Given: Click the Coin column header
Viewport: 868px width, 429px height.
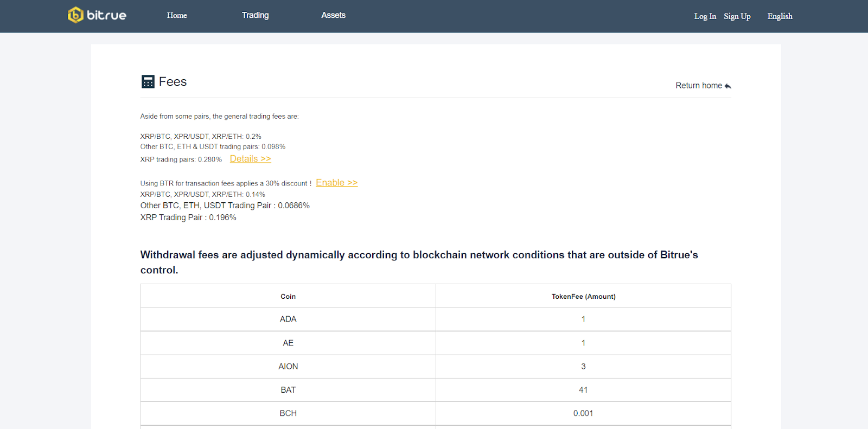Looking at the screenshot, I should [288, 297].
